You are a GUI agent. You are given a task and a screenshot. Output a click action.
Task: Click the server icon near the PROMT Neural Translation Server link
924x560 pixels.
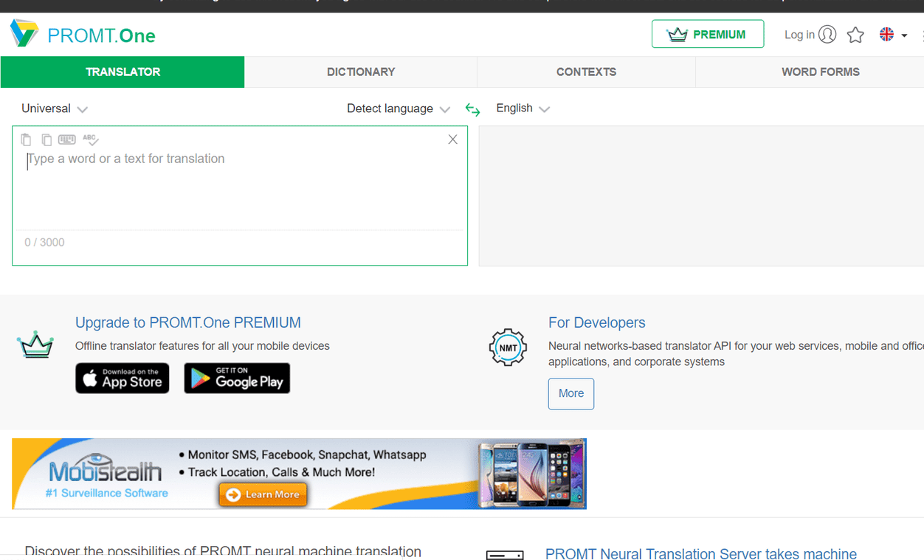tap(505, 555)
